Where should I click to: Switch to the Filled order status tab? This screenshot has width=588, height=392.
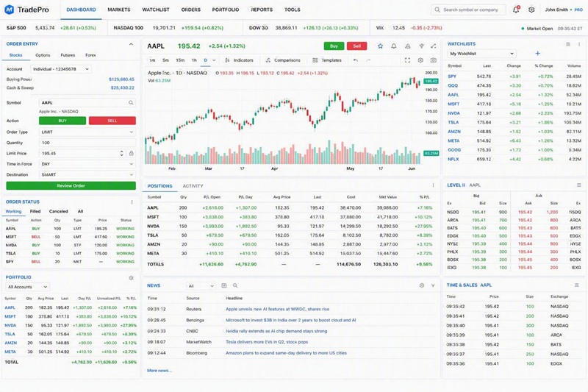[x=35, y=211]
